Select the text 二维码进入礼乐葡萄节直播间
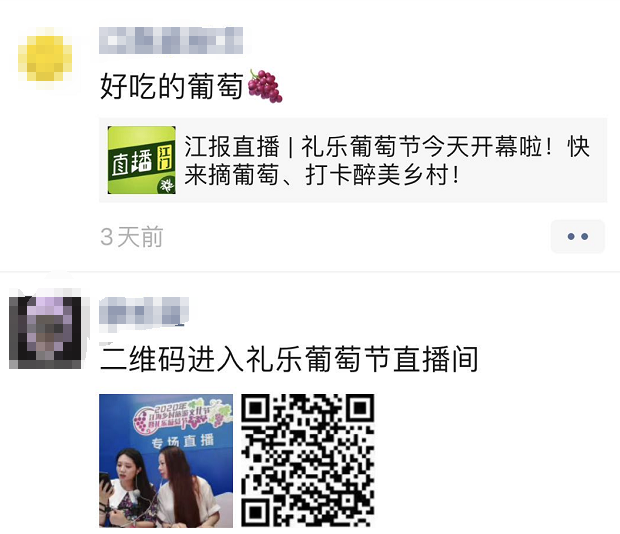Viewport: 620px width, 534px height. point(289,359)
